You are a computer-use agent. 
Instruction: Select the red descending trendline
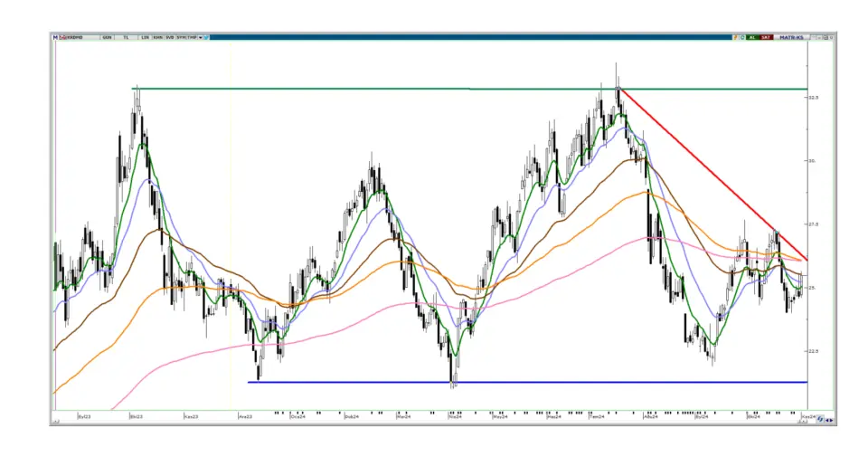[x=714, y=176]
